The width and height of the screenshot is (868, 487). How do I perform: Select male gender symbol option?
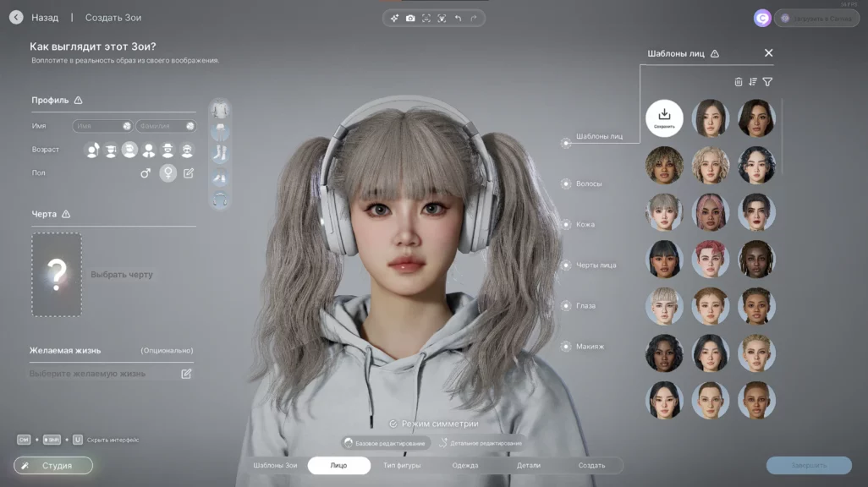pyautogui.click(x=146, y=173)
